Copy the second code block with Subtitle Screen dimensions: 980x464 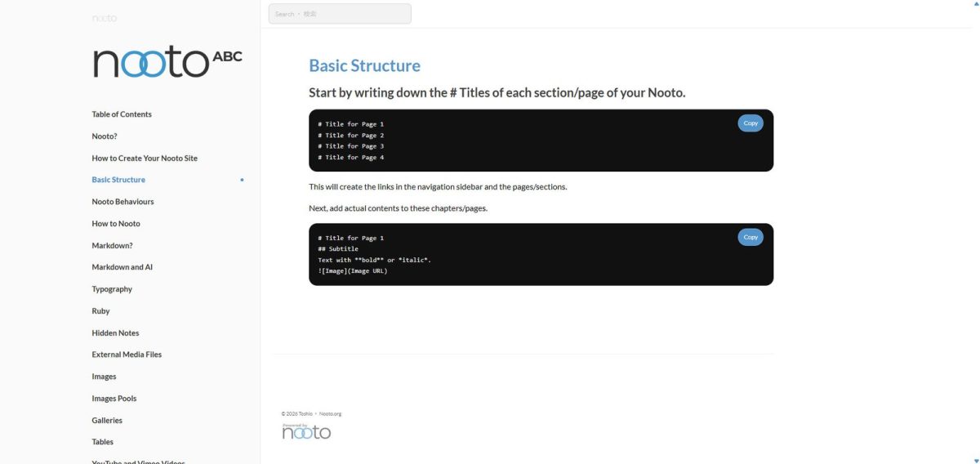click(751, 237)
